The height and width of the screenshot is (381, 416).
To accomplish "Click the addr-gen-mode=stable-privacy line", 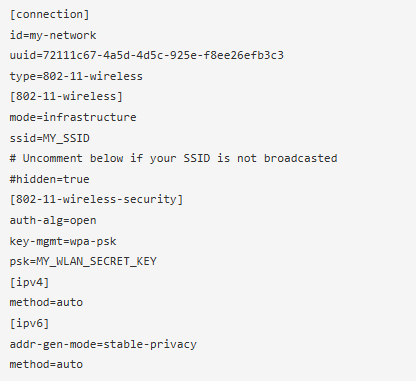I will [x=103, y=344].
